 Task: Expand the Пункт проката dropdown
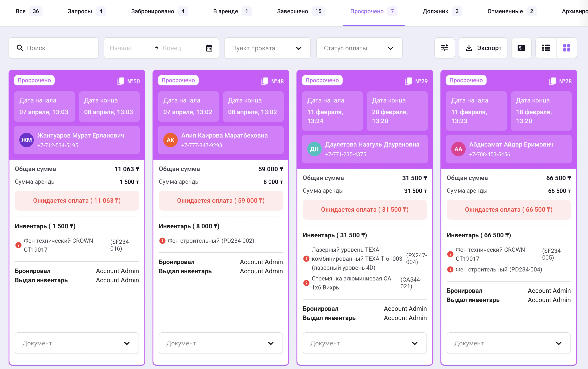(x=267, y=48)
